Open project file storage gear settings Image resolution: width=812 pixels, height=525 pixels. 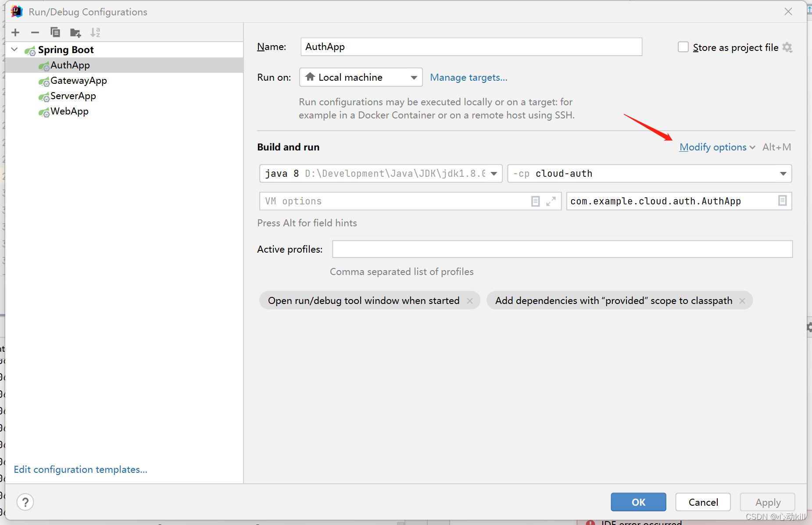(x=787, y=47)
